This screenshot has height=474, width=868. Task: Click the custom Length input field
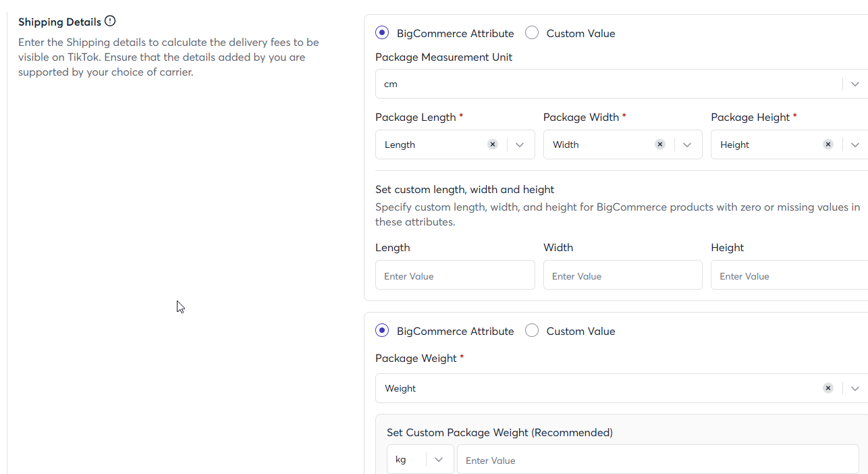455,275
